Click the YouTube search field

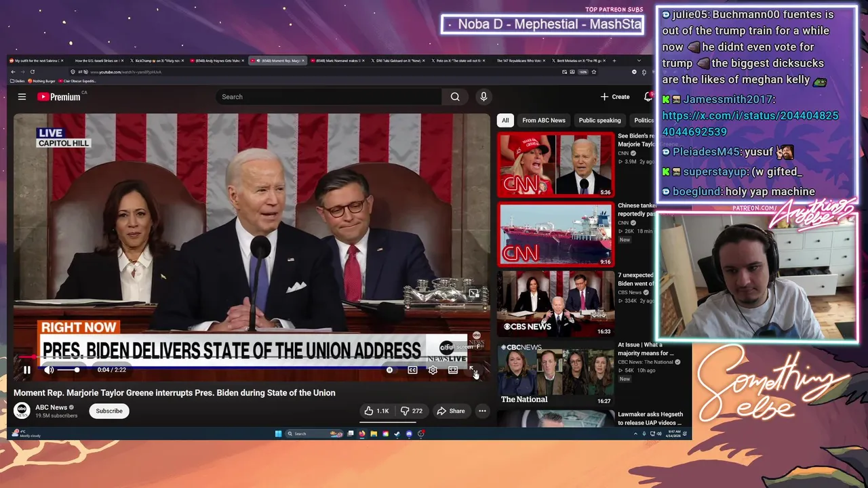(x=329, y=97)
